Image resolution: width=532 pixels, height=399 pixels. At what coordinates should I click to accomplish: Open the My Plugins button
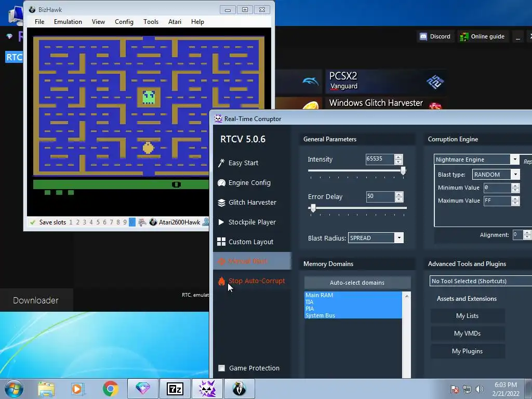tap(468, 351)
